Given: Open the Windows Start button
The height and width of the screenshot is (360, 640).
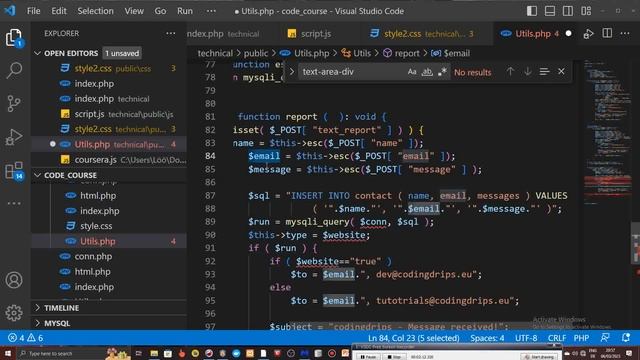Looking at the screenshot, I should tap(8, 353).
